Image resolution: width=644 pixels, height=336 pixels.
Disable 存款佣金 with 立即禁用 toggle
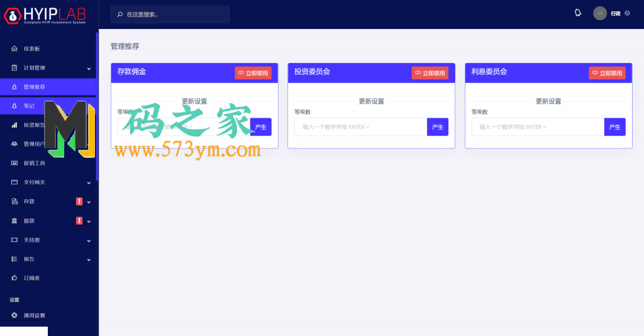[x=253, y=73]
